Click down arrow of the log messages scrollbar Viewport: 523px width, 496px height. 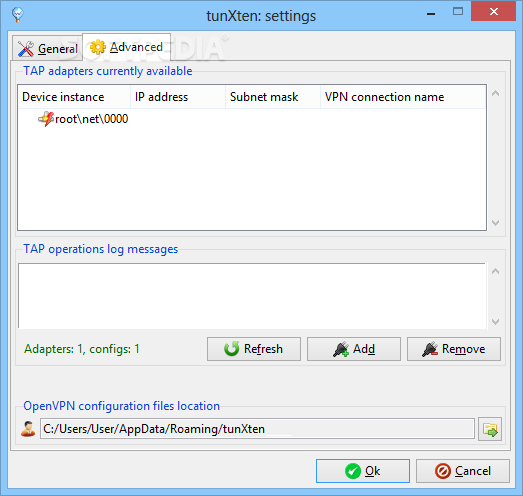[x=496, y=322]
